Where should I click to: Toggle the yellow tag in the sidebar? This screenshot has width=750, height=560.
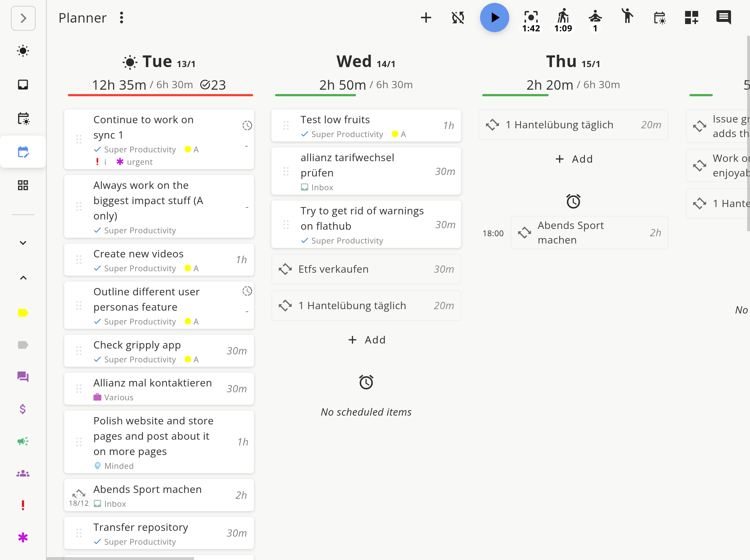23,312
